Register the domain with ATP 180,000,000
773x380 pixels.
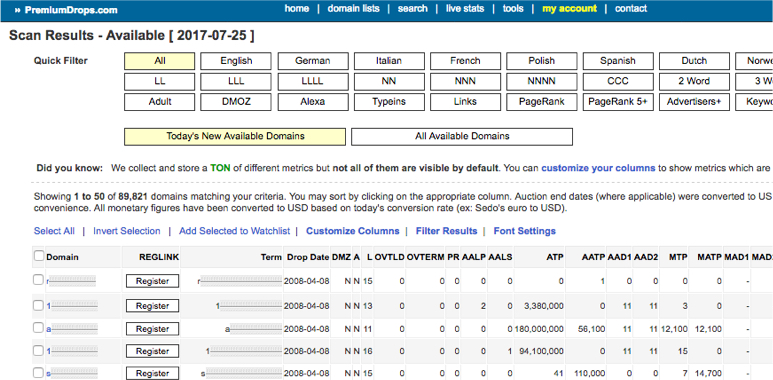pos(152,329)
